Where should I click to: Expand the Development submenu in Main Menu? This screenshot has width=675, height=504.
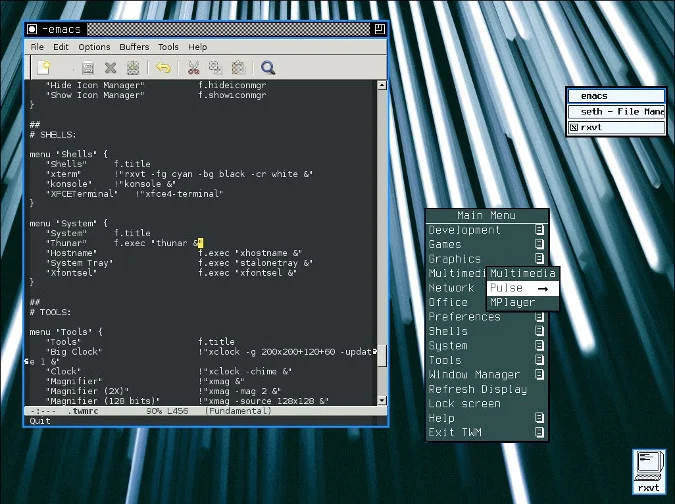click(487, 230)
